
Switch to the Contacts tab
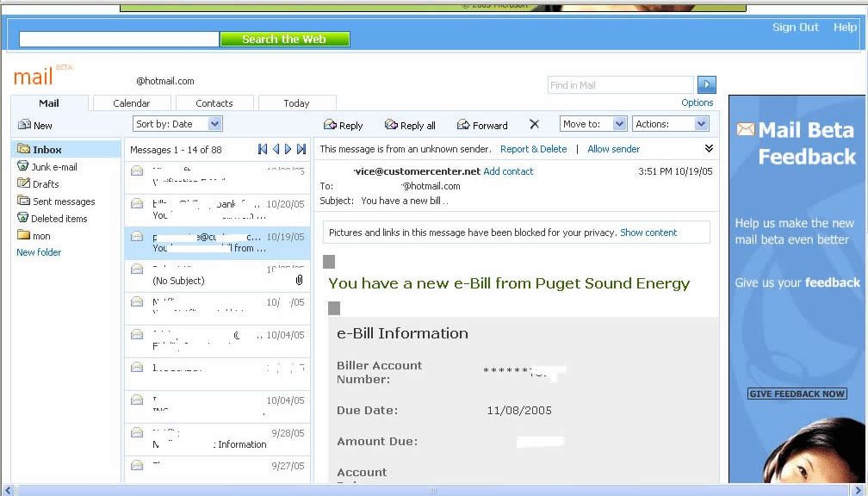214,103
